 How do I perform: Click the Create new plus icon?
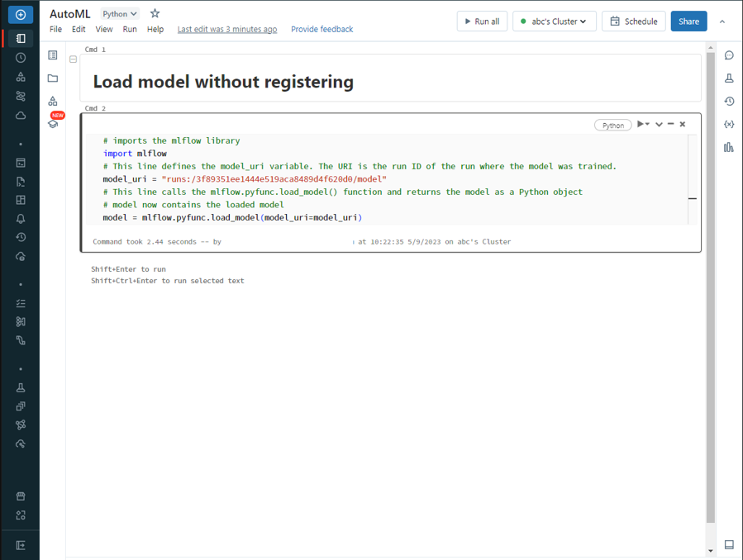[x=20, y=15]
